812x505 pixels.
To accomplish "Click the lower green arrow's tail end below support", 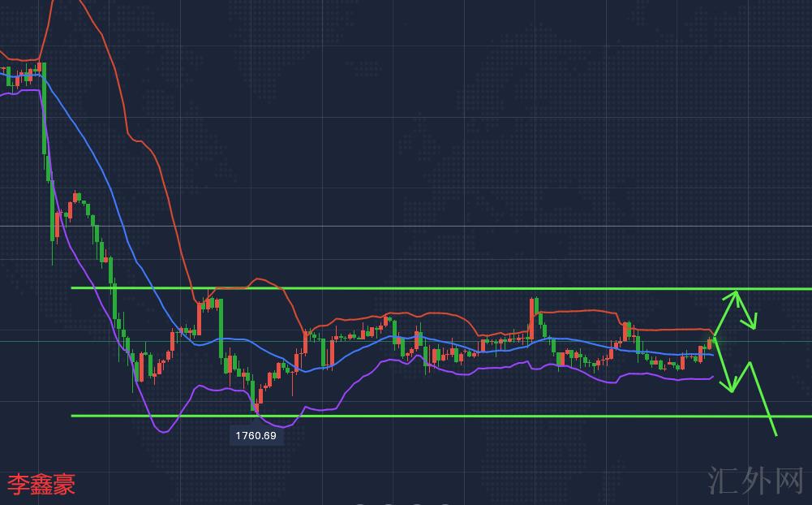I will [x=775, y=434].
